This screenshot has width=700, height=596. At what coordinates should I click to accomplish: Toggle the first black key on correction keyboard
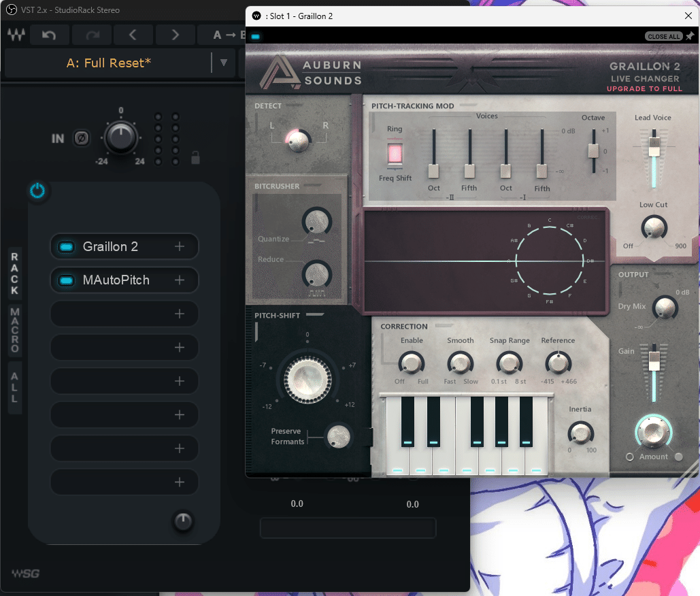coord(407,421)
